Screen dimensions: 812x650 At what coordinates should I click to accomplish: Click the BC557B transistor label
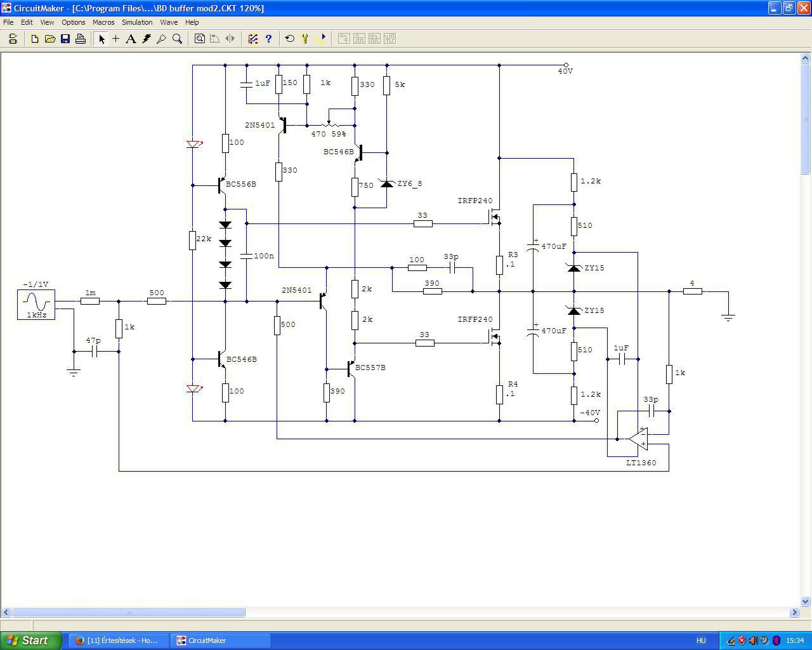370,368
